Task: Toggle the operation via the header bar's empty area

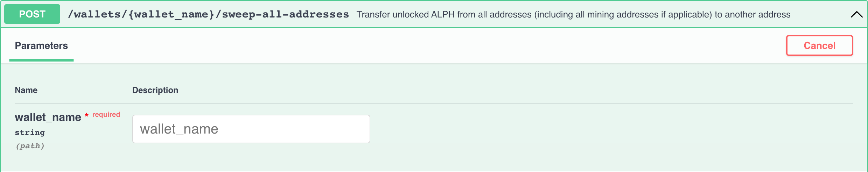Action: [x=819, y=14]
